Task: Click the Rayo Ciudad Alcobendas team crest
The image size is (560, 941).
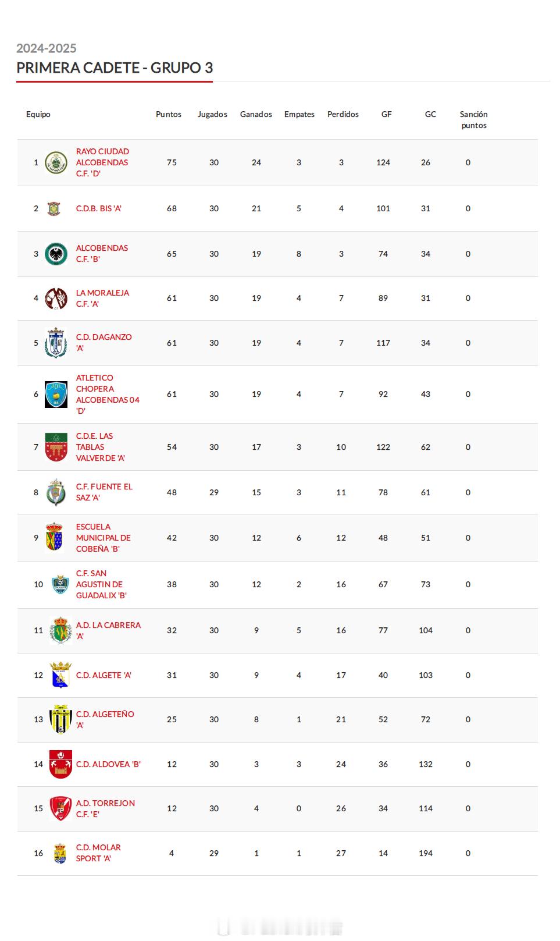Action: [56, 162]
